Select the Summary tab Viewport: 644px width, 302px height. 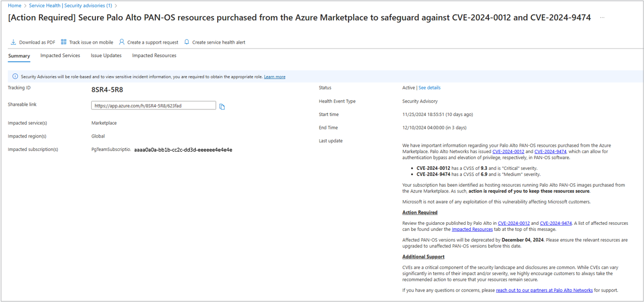click(19, 56)
